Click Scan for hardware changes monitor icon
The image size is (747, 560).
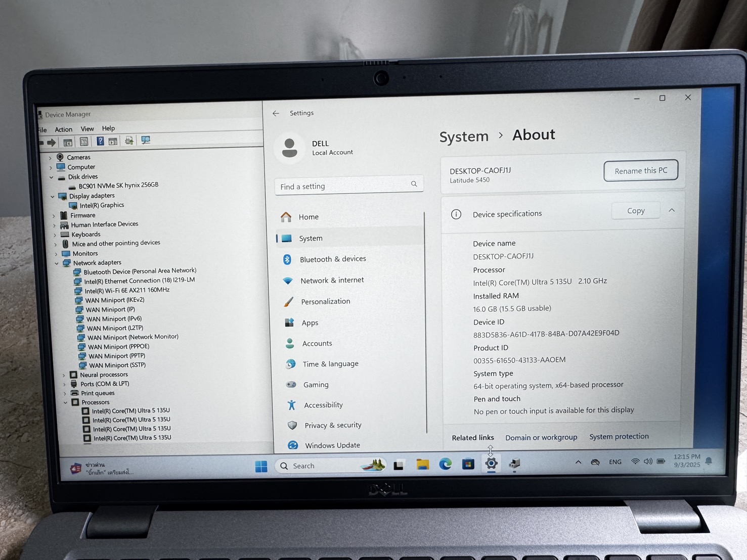(146, 140)
